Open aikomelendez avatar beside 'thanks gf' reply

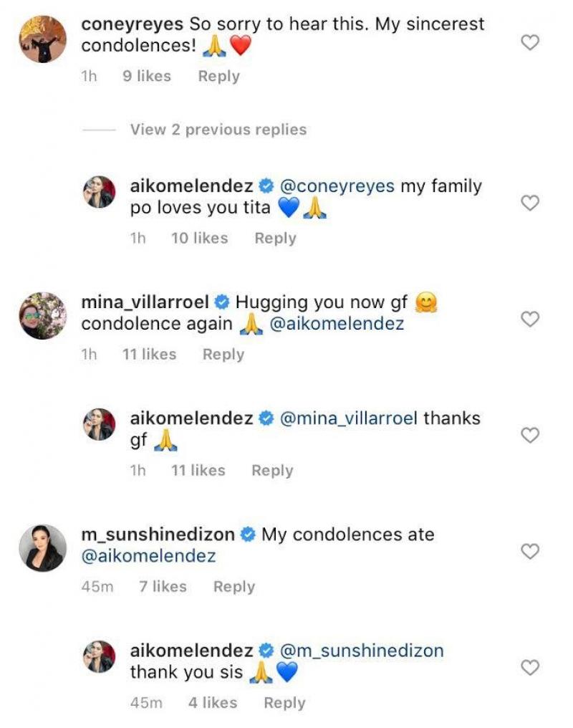(x=101, y=424)
